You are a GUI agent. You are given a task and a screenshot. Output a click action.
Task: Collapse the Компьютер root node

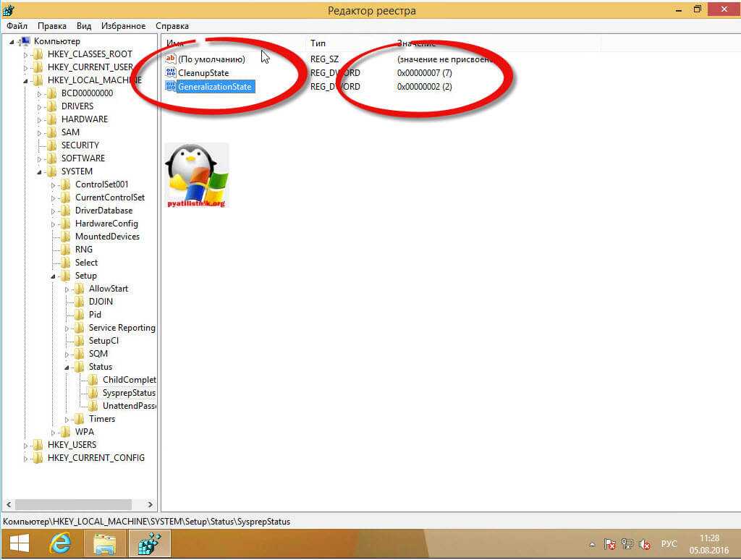point(12,42)
